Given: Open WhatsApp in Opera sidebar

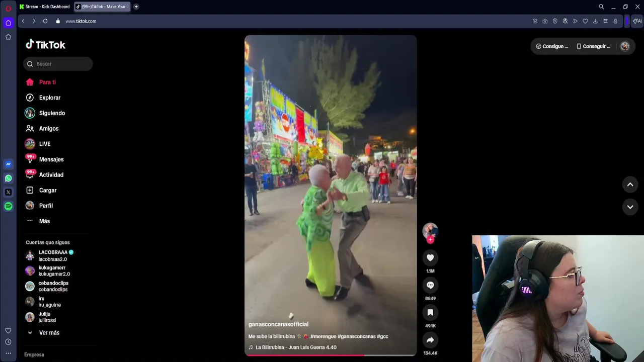Looking at the screenshot, I should pos(8,178).
